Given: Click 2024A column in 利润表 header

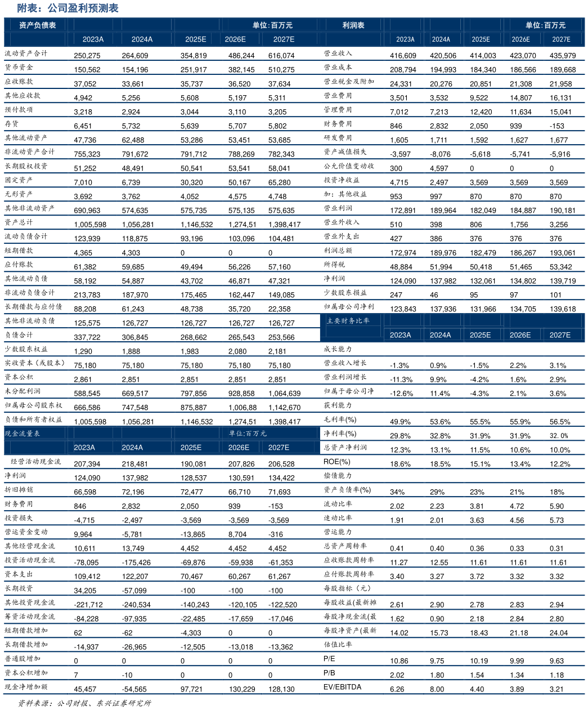Looking at the screenshot, I should click(441, 39).
